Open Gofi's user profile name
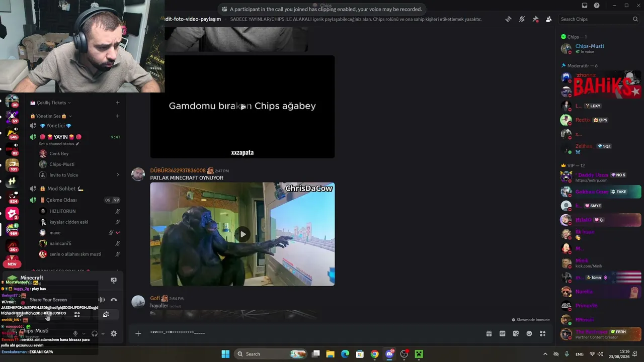The height and width of the screenshot is (362, 644). tap(155, 298)
